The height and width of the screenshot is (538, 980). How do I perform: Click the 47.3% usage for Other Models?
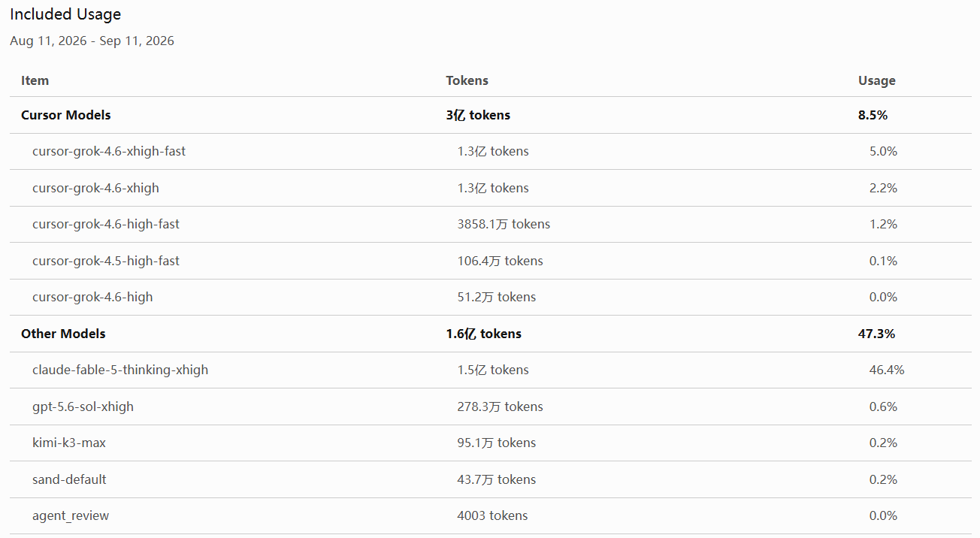pyautogui.click(x=876, y=334)
